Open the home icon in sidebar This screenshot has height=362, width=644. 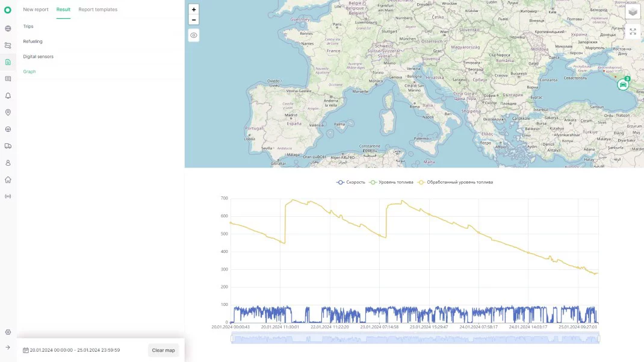coord(8,179)
